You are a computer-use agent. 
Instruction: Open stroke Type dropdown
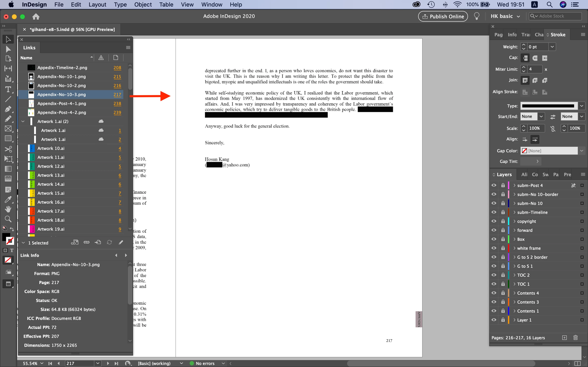[581, 106]
